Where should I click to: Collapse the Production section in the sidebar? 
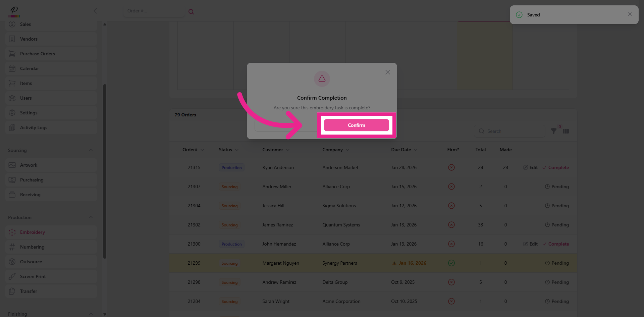(x=91, y=217)
